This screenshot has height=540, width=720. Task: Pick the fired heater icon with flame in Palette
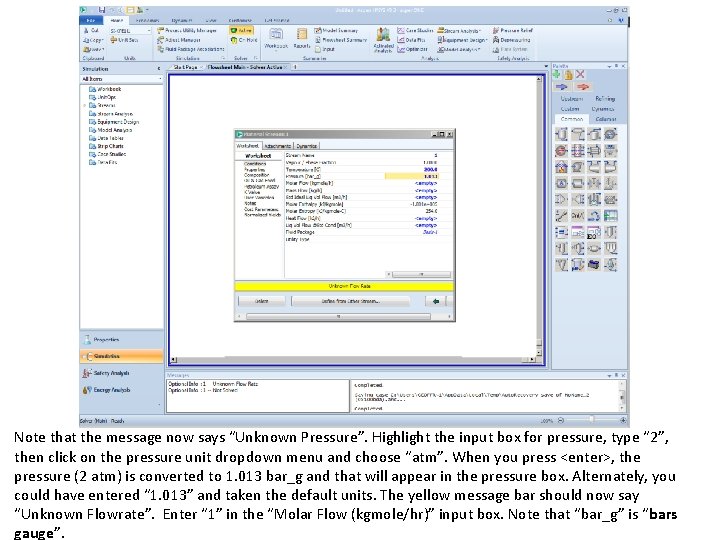[x=561, y=167]
